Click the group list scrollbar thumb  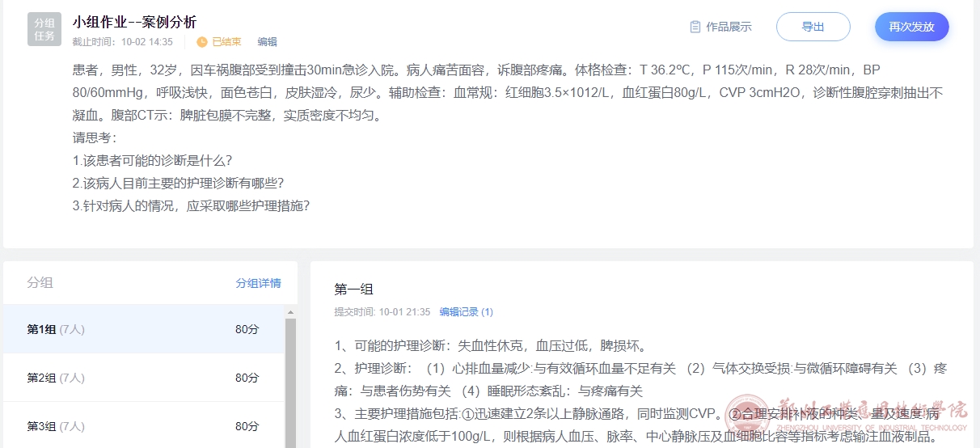[x=290, y=380]
